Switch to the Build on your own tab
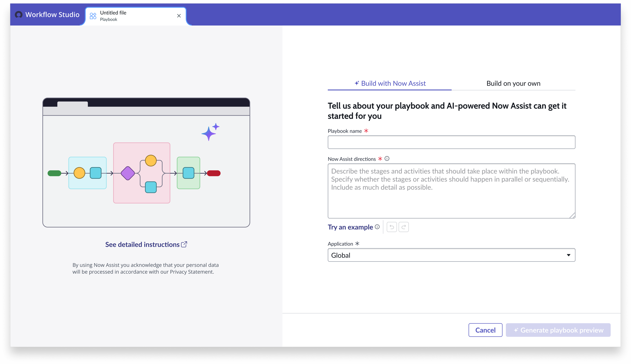 click(513, 83)
